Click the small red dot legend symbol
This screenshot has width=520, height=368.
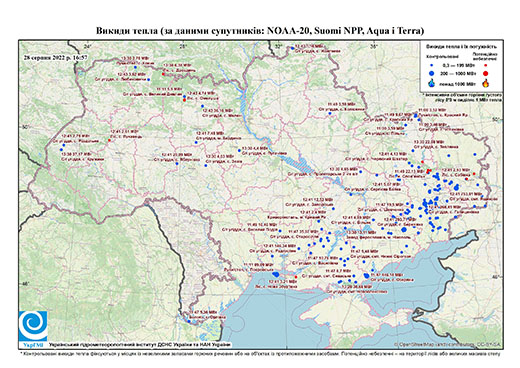pos(485,66)
